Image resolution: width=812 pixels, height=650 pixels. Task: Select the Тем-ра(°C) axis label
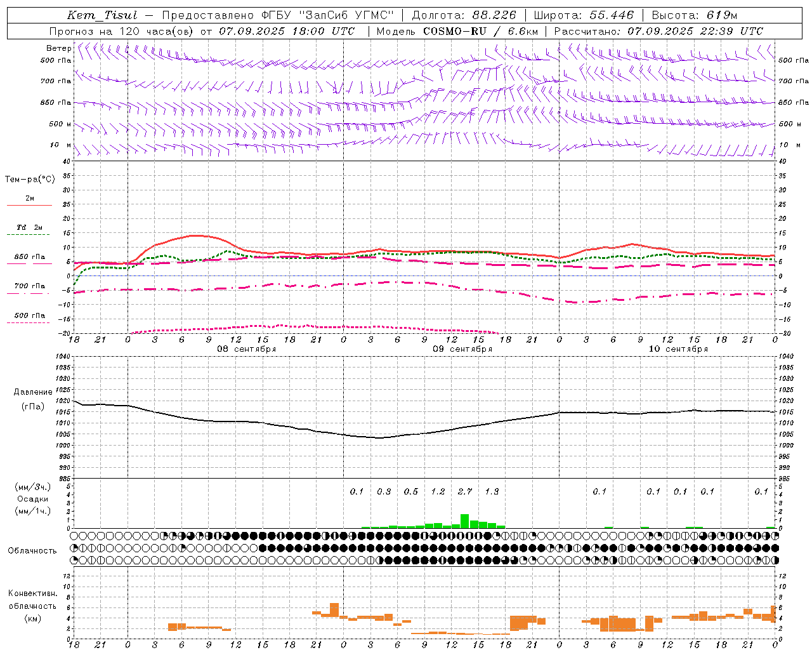pos(30,180)
